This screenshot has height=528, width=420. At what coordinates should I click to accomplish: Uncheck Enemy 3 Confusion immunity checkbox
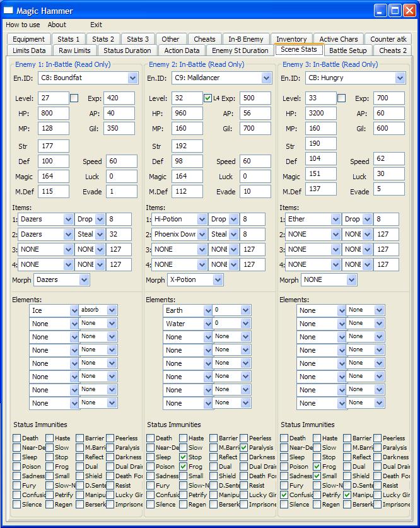pyautogui.click(x=284, y=495)
